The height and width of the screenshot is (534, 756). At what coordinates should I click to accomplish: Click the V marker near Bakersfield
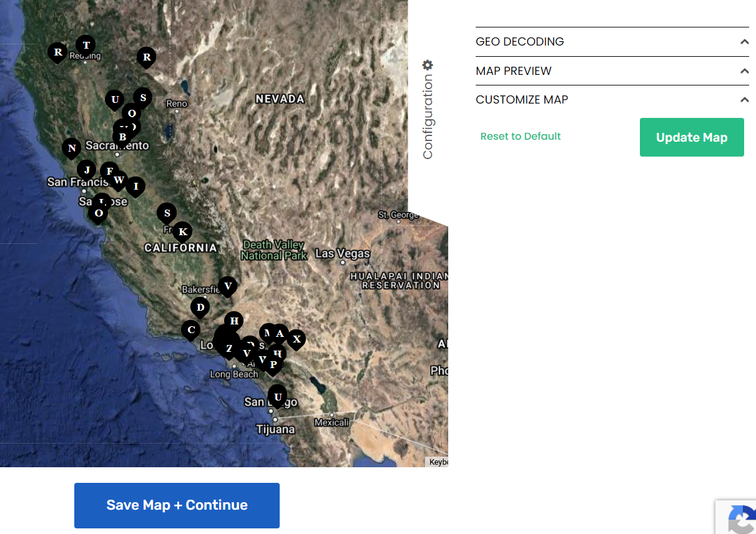pyautogui.click(x=227, y=286)
